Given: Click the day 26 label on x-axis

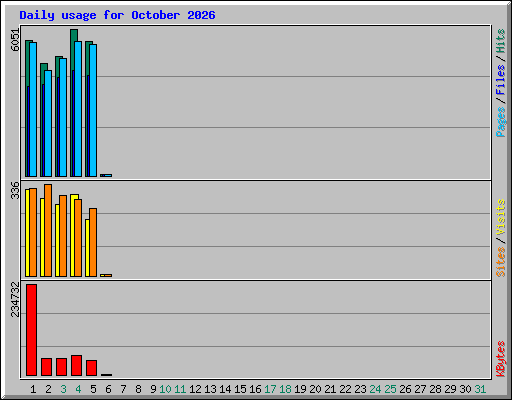Looking at the screenshot, I should point(405,389).
